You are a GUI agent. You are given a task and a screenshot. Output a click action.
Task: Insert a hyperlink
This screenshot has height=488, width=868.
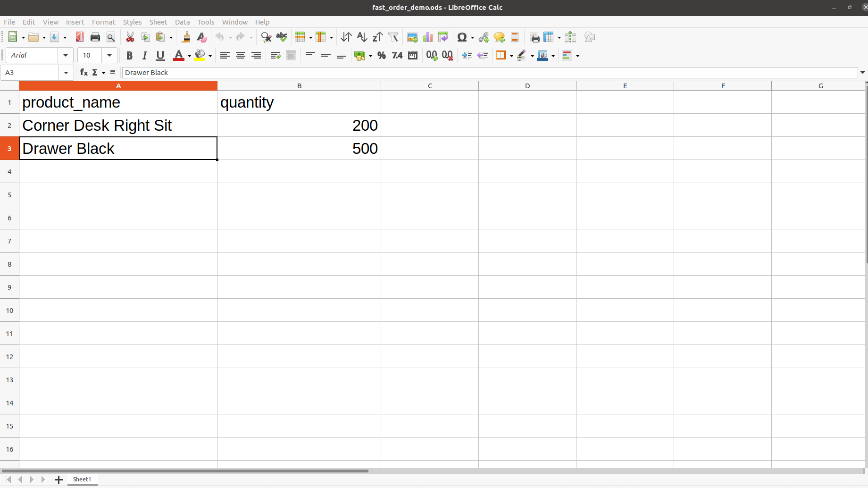tap(484, 37)
